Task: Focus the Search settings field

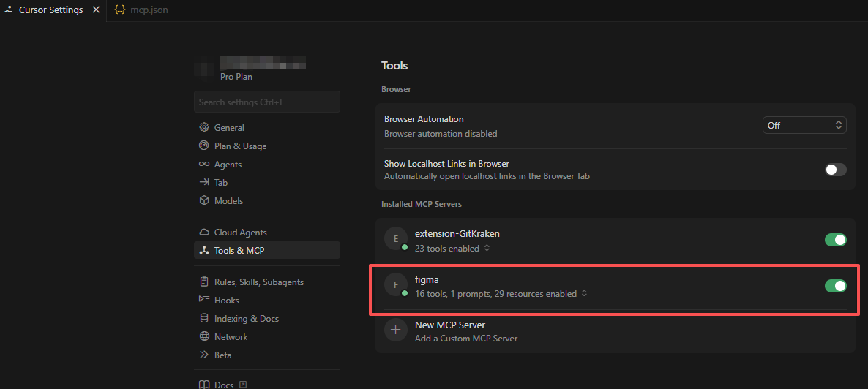Action: click(267, 102)
